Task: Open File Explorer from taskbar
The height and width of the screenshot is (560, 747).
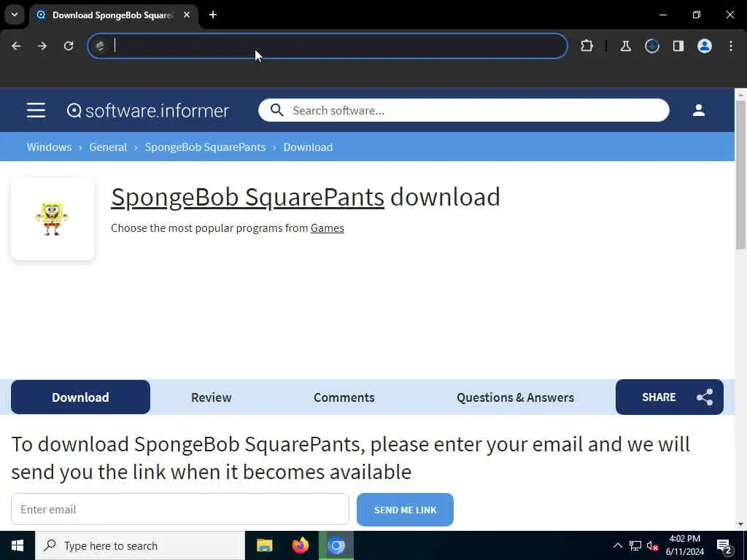Action: tap(264, 545)
